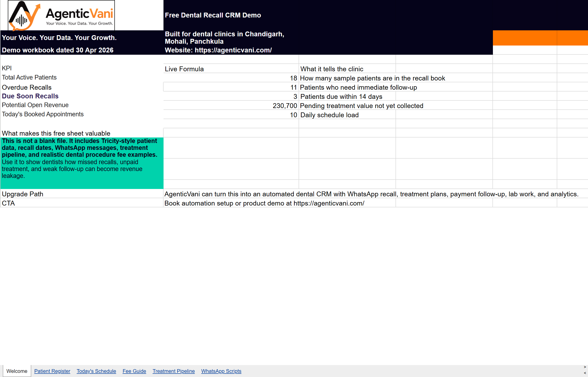588x377 pixels.
Task: Select 'What makes this free sheet valuable' cell
Action: point(82,133)
